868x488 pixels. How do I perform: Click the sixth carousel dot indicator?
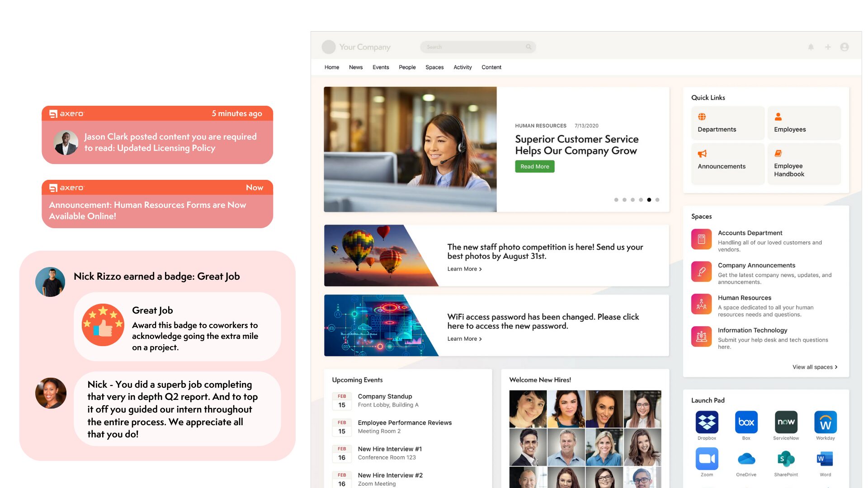tap(658, 200)
